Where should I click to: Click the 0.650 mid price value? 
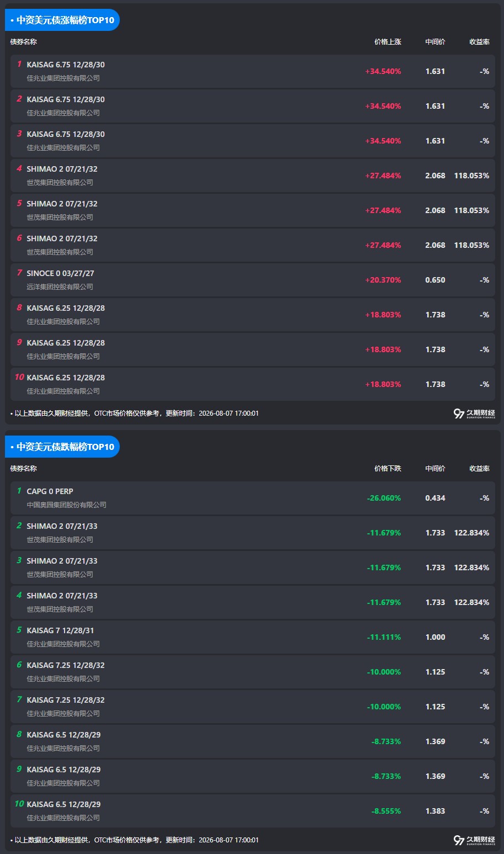coord(435,280)
